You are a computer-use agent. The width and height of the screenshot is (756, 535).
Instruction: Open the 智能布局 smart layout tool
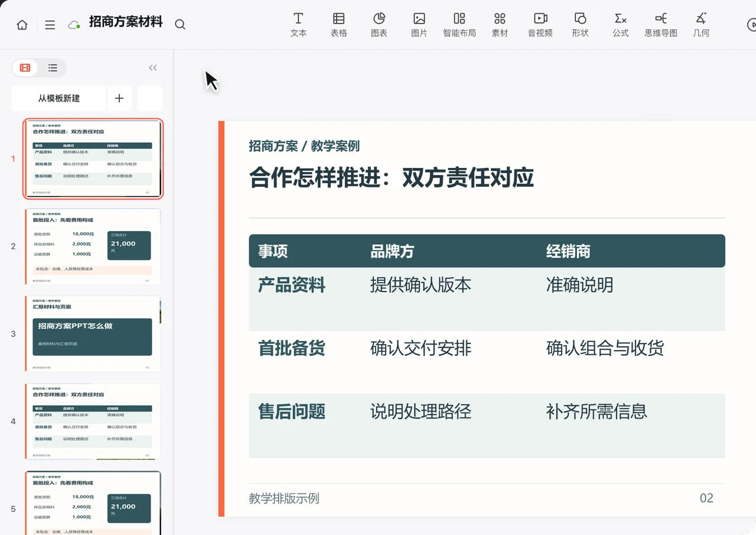pyautogui.click(x=460, y=25)
